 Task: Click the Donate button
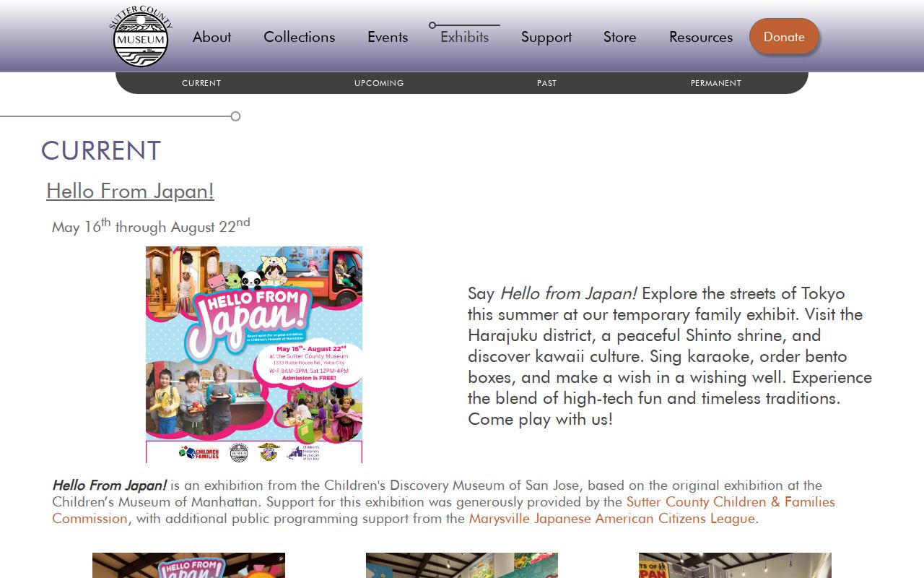click(784, 37)
